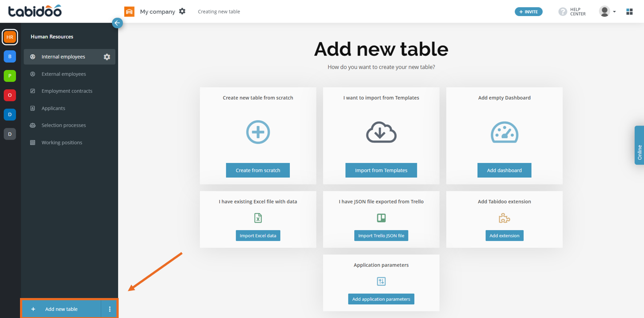Click the plus circle icon for new table
The width and height of the screenshot is (644, 318).
pos(258,132)
